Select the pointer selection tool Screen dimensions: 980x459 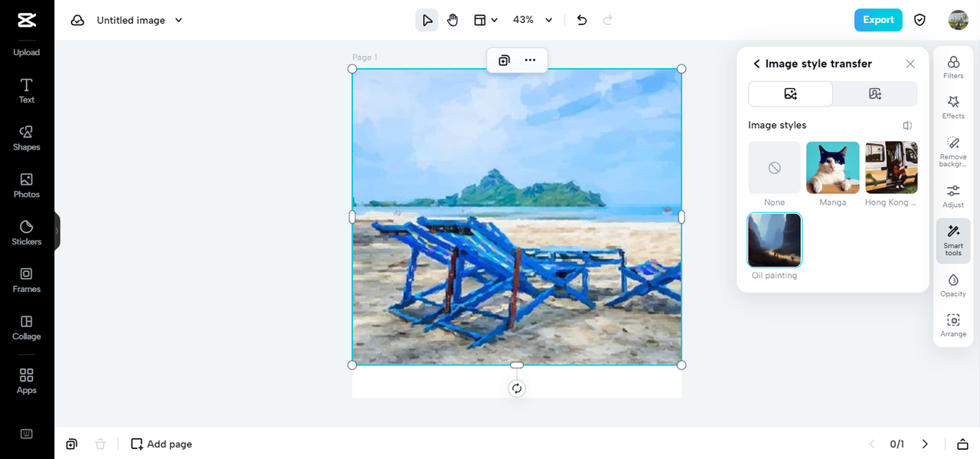(427, 20)
